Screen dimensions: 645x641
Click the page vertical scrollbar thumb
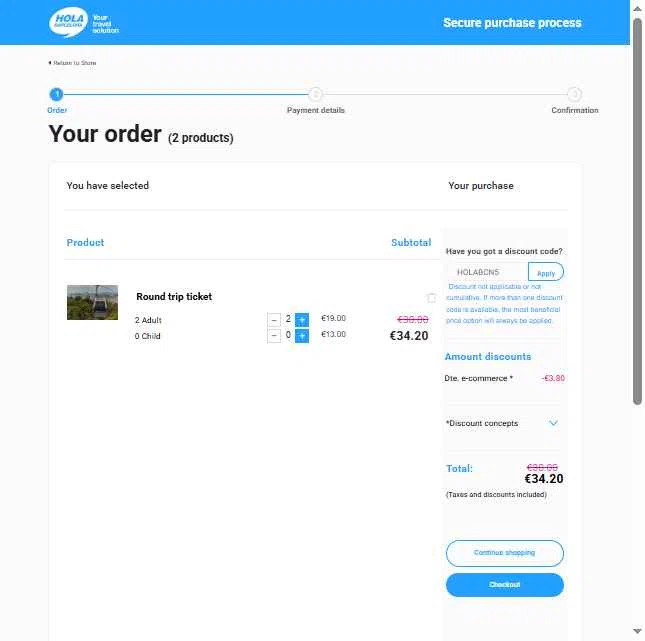point(638,212)
